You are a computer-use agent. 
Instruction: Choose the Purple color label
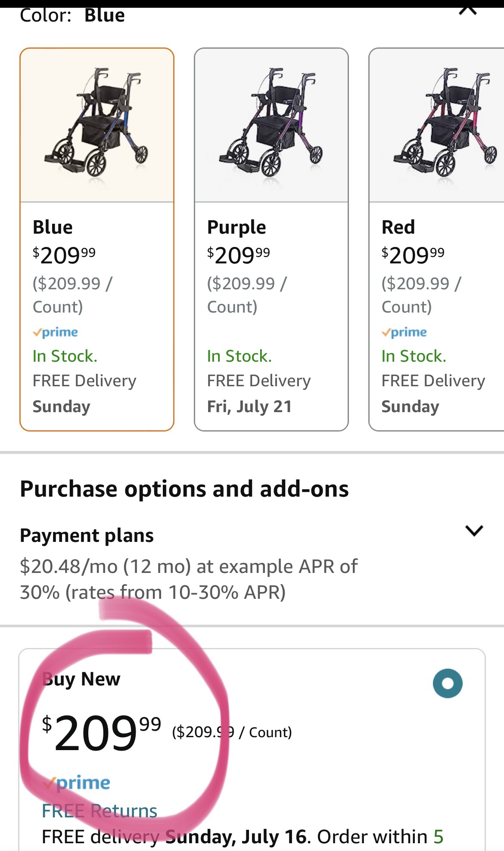coord(236,228)
